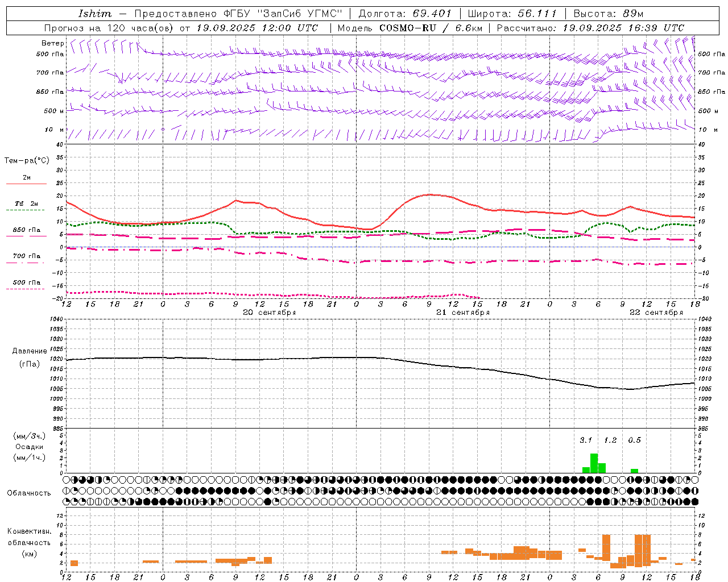This screenshot has height=582, width=728.
Task: Click the "Облачность" cloud cover label
Action: [29, 493]
